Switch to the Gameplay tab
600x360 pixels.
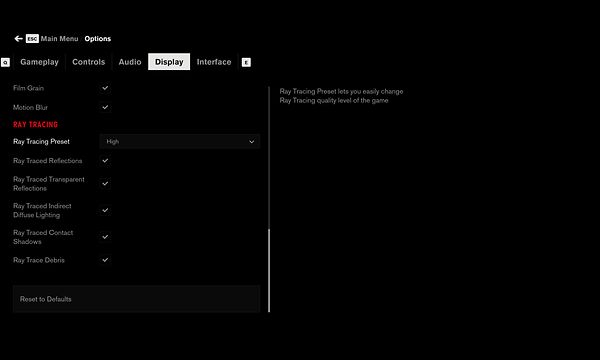39,62
